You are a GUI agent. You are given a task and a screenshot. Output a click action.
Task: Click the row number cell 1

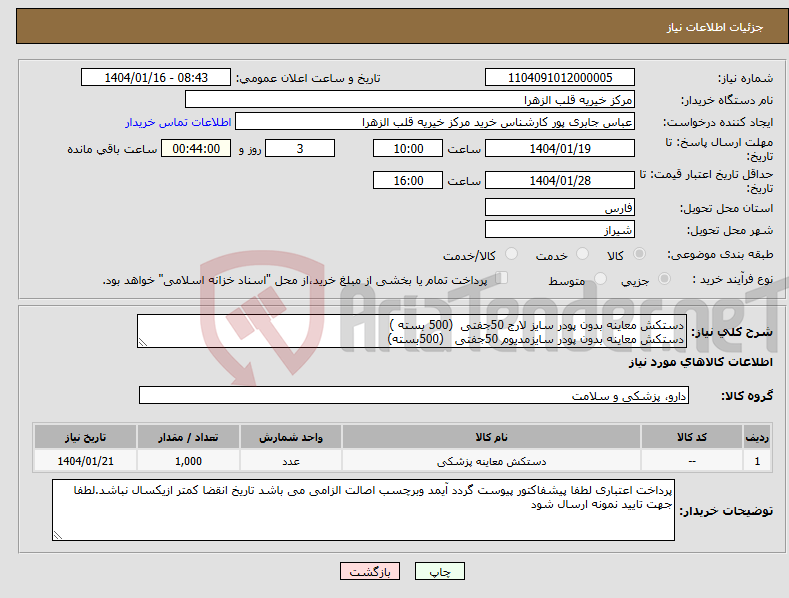point(757,461)
